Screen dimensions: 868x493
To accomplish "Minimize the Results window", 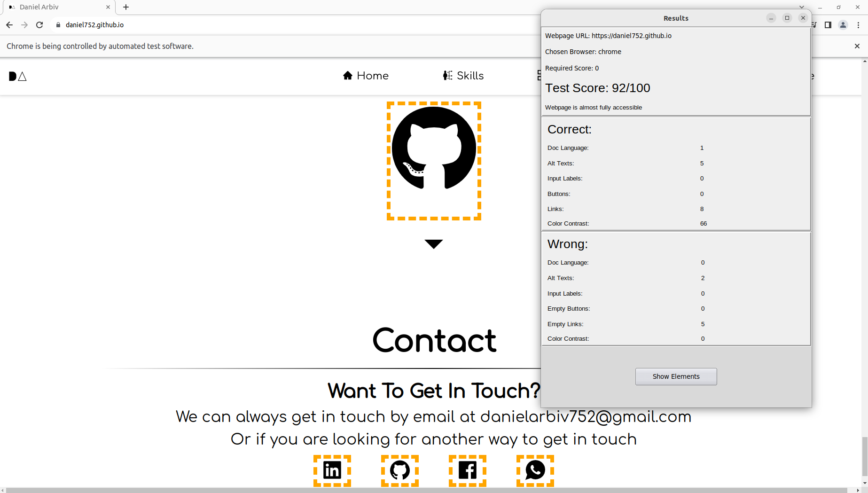I will pyautogui.click(x=771, y=18).
